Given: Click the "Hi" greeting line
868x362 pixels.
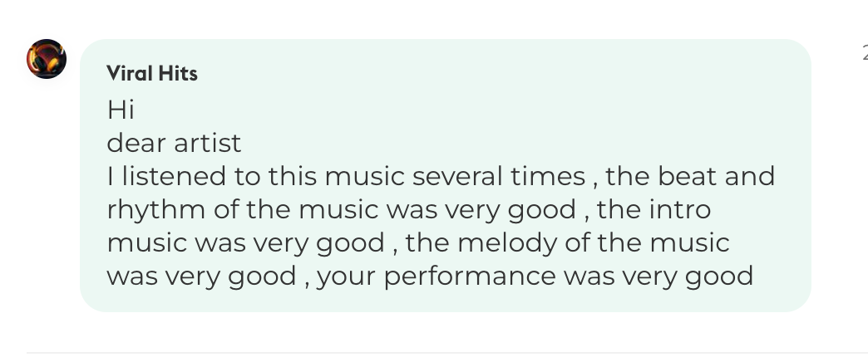Looking at the screenshot, I should (x=121, y=109).
